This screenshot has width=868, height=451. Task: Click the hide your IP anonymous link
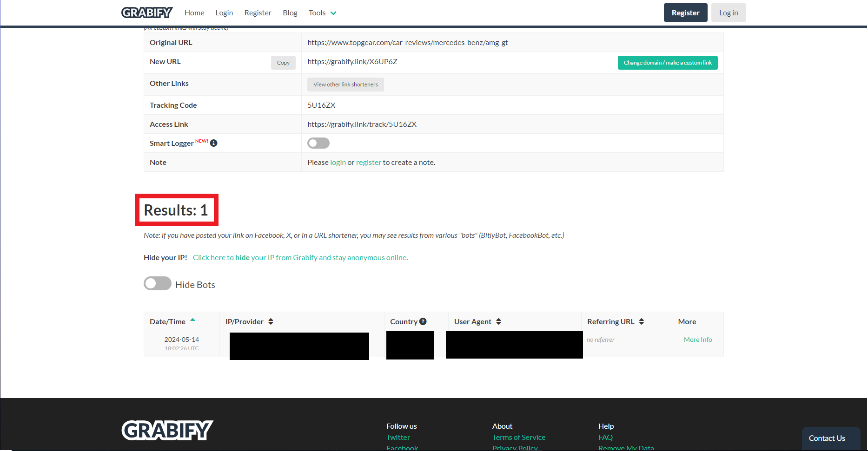(x=300, y=258)
